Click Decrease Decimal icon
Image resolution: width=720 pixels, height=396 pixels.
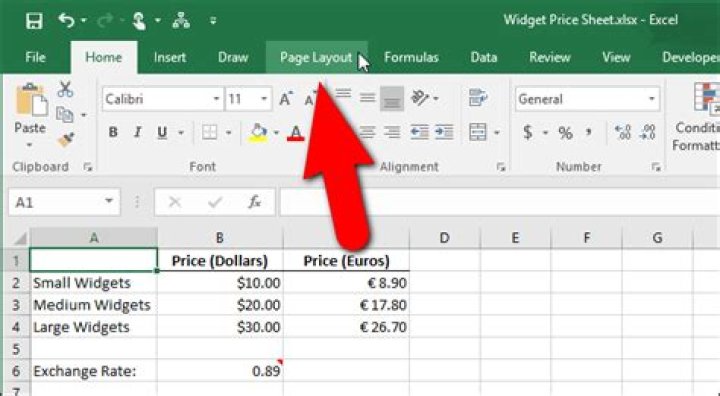coord(648,133)
